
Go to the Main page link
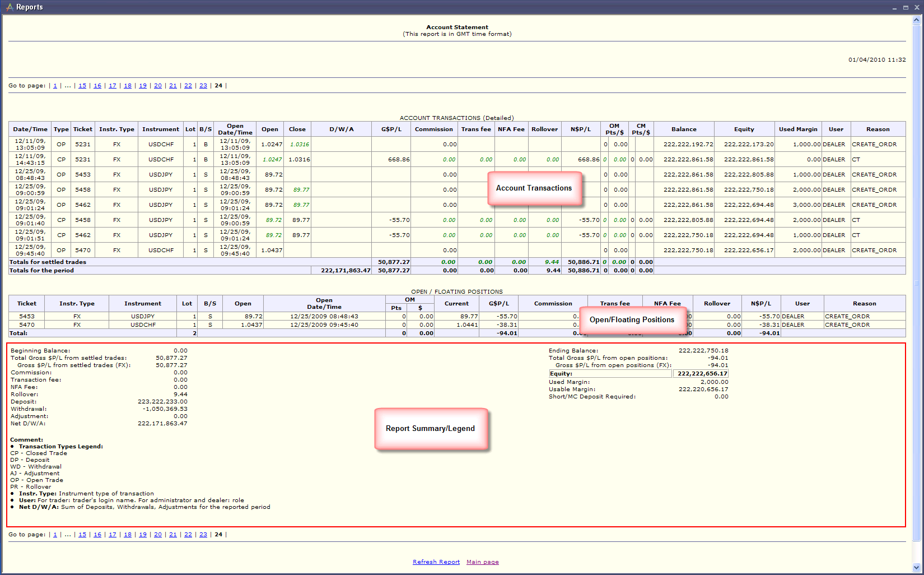(x=483, y=562)
